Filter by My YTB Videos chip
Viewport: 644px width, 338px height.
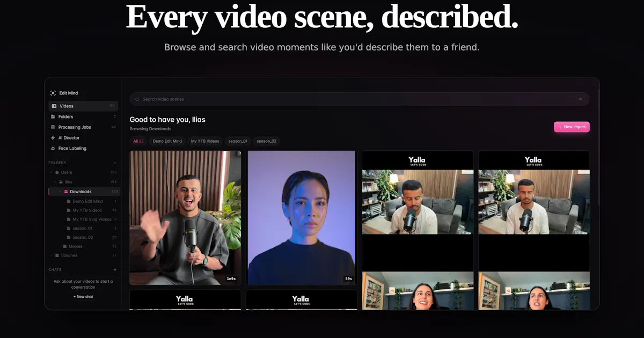[x=205, y=141]
